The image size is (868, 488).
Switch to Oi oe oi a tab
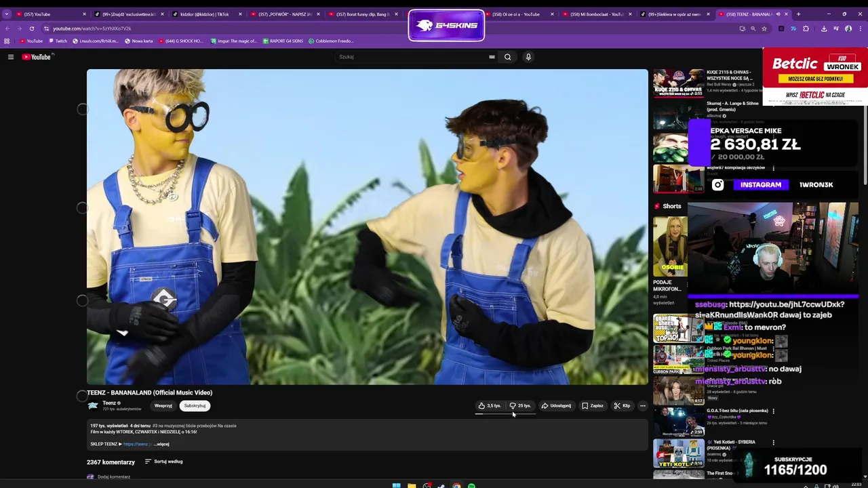(x=517, y=14)
